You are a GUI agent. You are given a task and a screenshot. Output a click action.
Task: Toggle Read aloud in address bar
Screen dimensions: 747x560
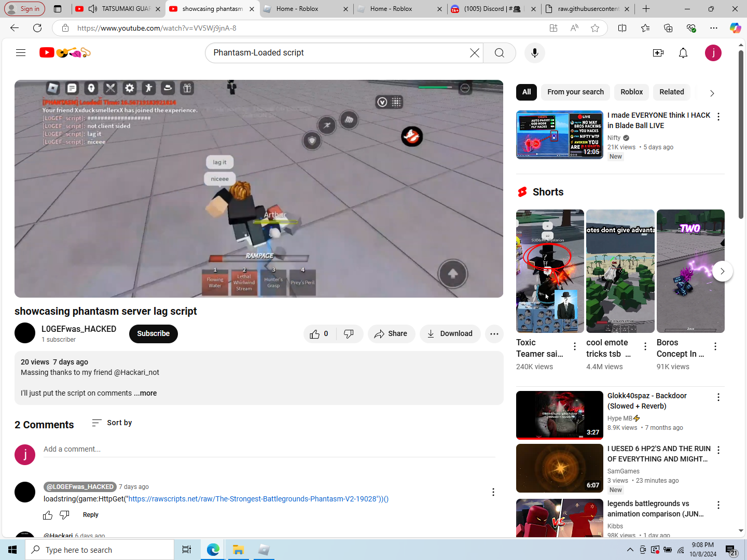coord(574,28)
